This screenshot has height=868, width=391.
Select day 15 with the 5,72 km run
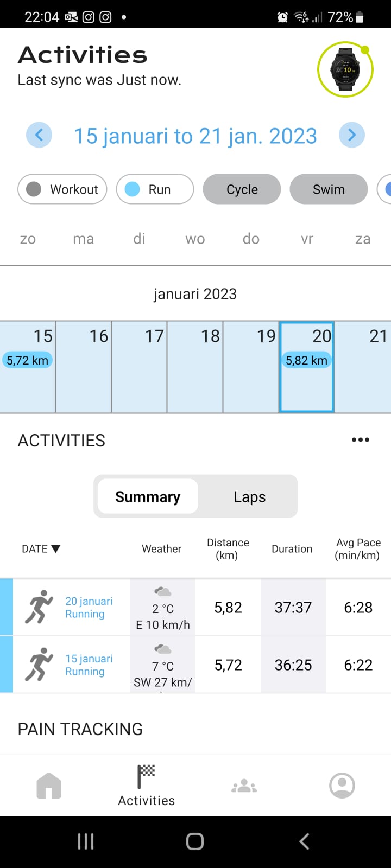click(x=27, y=367)
